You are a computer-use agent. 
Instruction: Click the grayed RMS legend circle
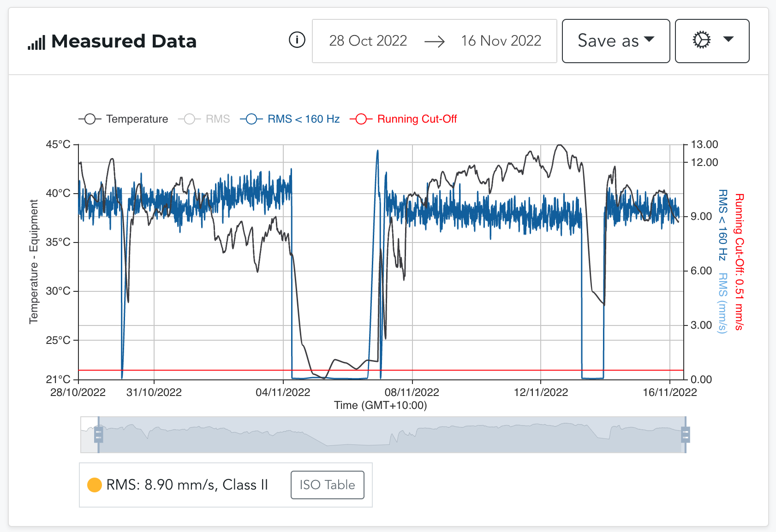coord(188,119)
